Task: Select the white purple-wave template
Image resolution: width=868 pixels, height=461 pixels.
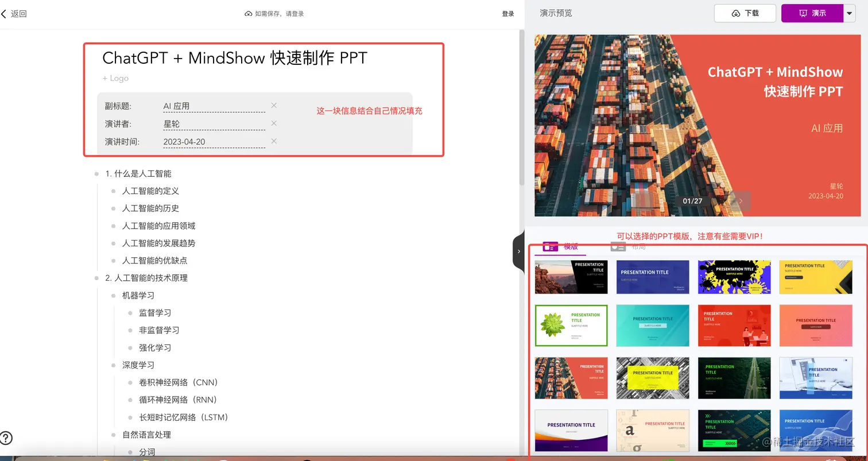Action: pyautogui.click(x=571, y=431)
